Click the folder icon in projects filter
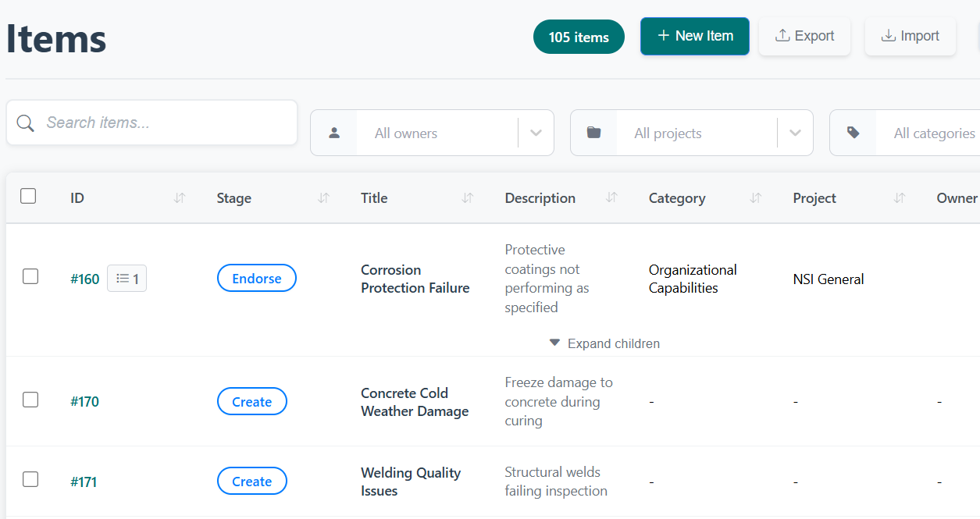Screen dimensions: 980x519 coord(593,133)
